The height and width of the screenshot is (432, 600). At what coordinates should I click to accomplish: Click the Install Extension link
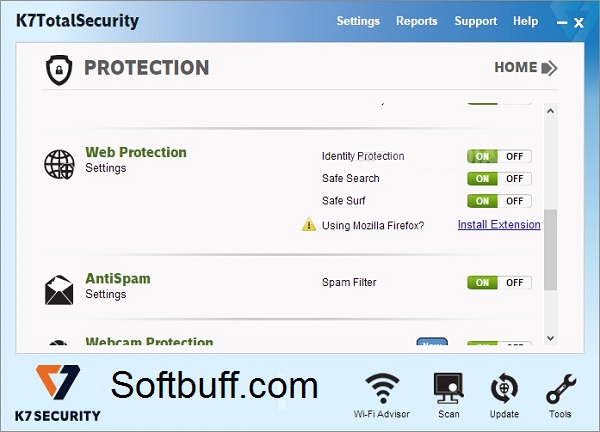pyautogui.click(x=499, y=225)
